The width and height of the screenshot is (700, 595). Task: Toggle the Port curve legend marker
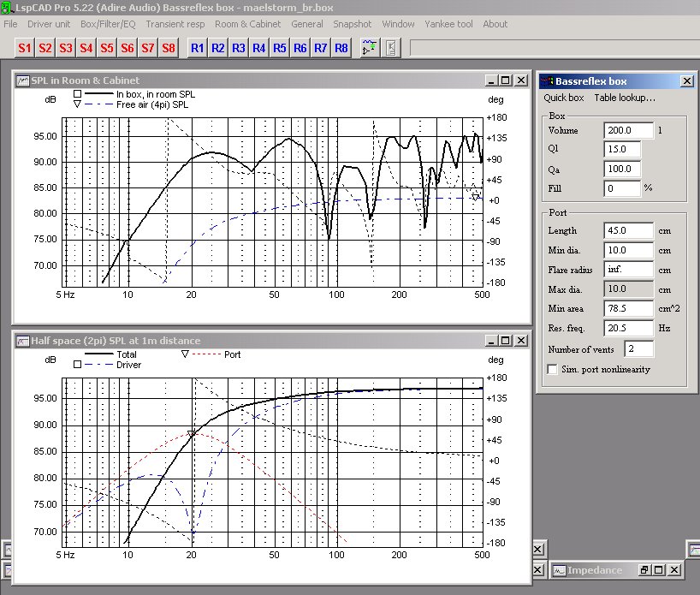pos(185,354)
